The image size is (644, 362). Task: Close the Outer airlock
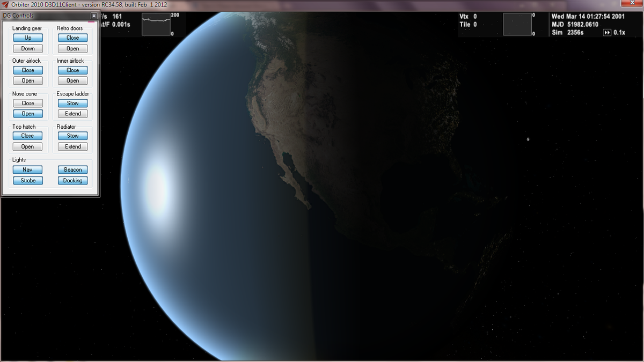click(28, 70)
